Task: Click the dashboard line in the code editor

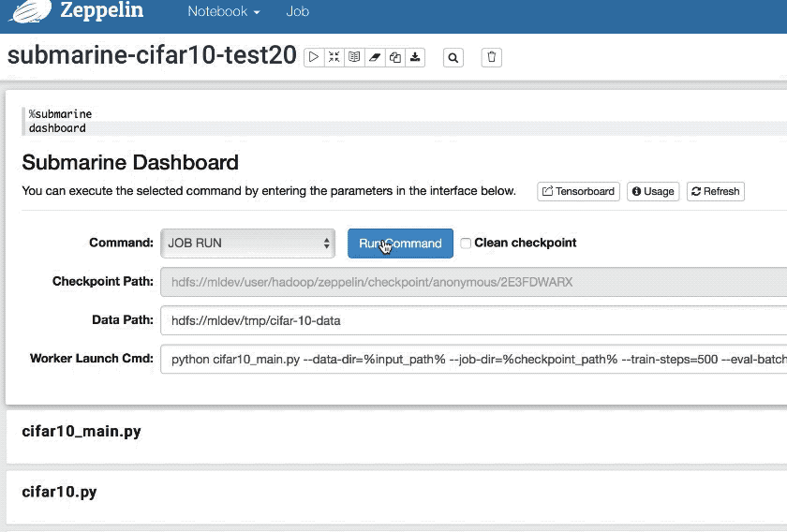Action: click(x=57, y=128)
